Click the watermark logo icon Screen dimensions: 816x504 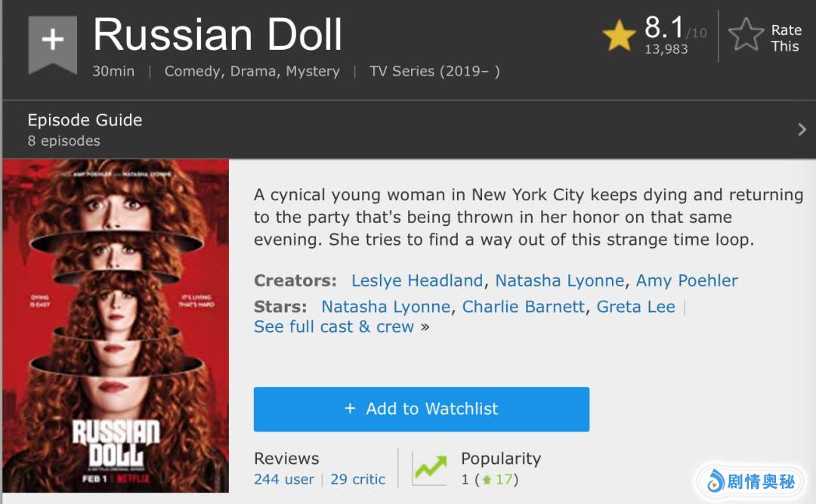[x=715, y=481]
